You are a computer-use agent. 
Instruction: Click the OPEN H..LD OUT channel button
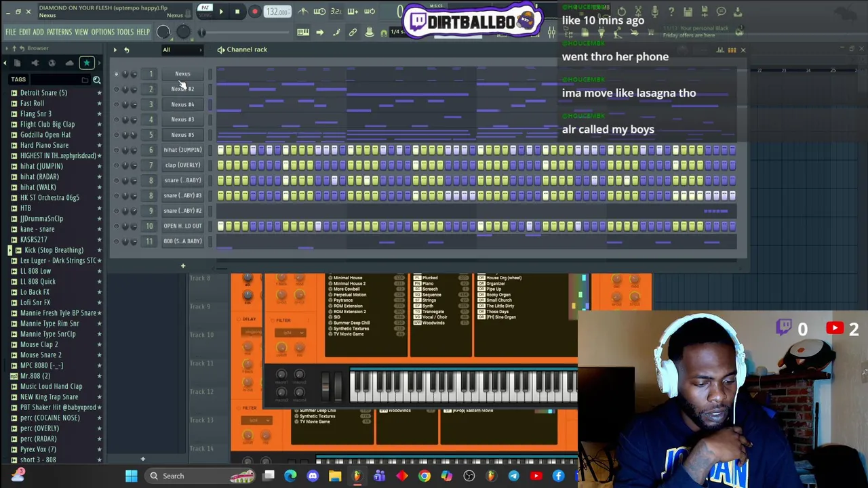182,226
